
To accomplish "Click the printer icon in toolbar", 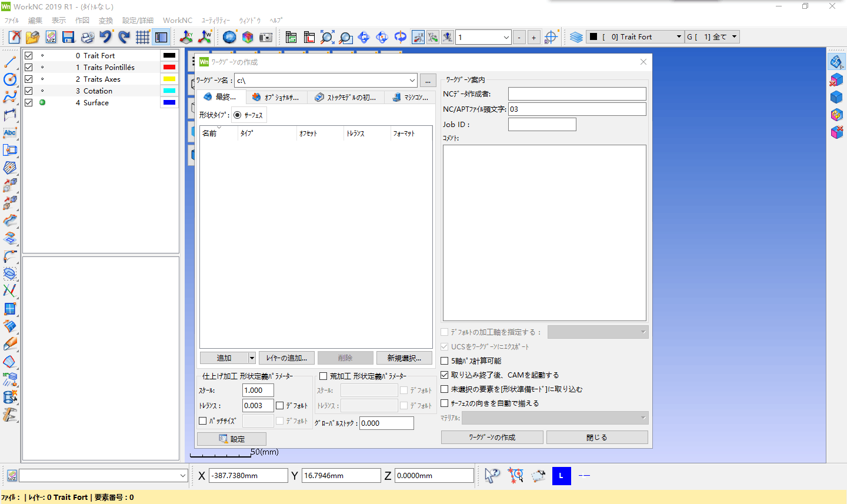I will 87,37.
